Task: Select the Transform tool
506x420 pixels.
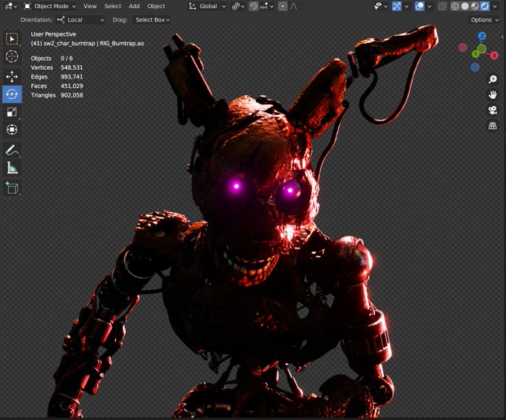Action: [x=12, y=129]
